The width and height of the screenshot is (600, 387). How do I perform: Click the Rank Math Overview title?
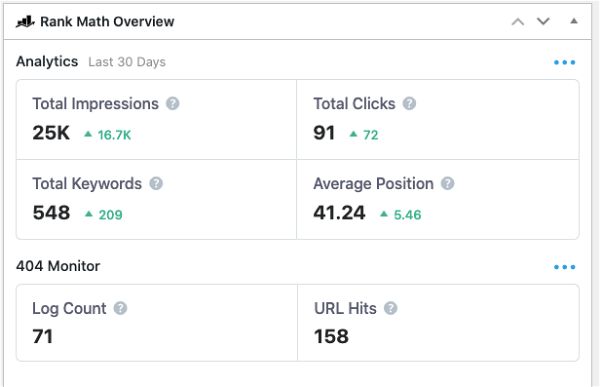(107, 22)
